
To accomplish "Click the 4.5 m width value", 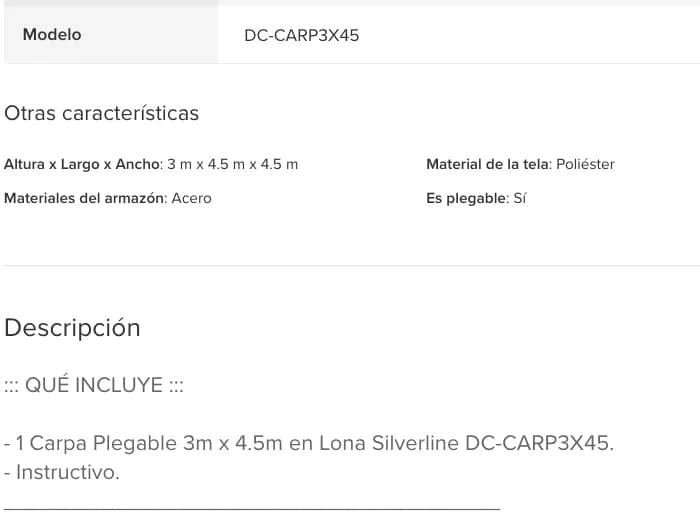I will 279,164.
